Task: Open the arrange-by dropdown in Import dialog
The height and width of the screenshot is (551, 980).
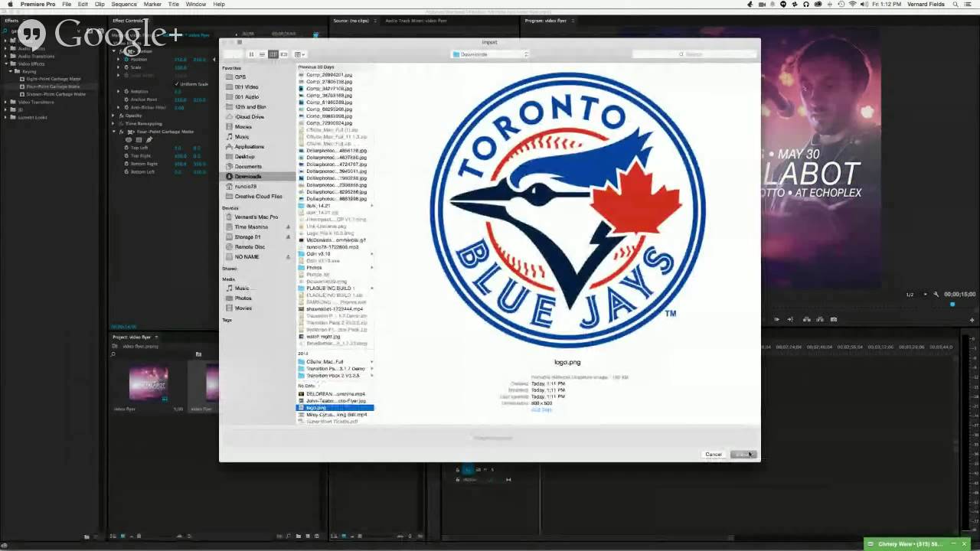Action: (299, 54)
